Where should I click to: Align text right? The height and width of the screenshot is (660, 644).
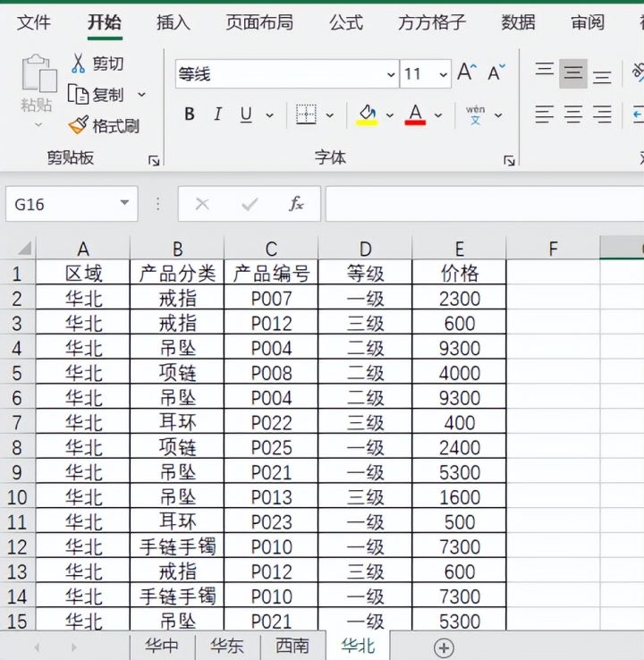point(602,114)
